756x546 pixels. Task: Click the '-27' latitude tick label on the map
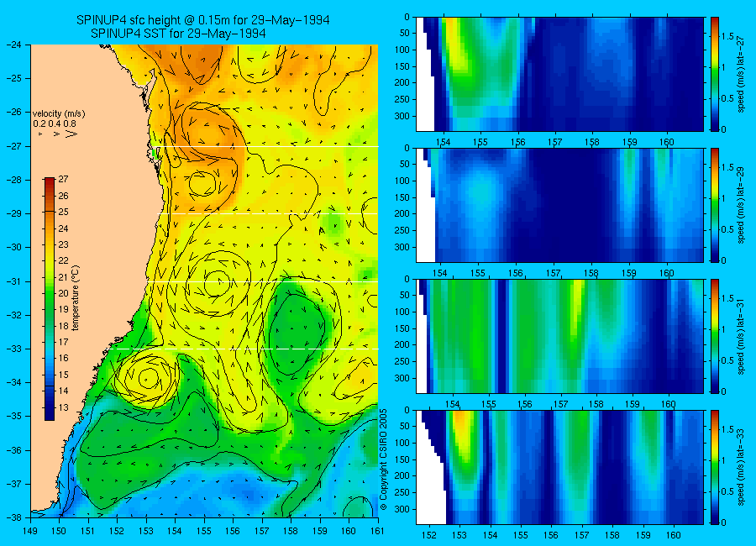coord(14,146)
